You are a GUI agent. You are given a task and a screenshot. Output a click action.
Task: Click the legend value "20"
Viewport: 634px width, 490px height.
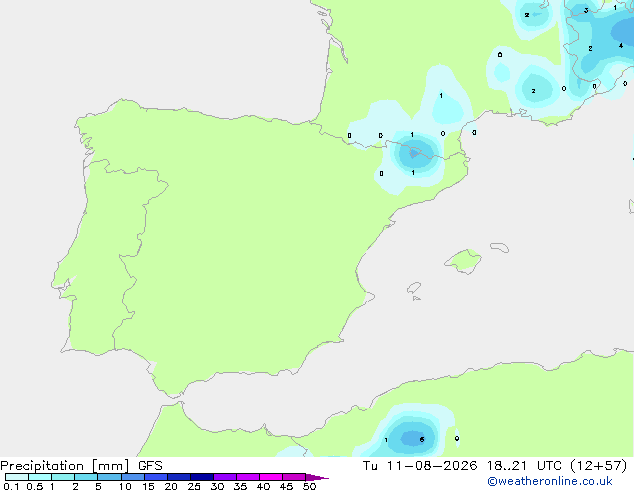pos(171,486)
